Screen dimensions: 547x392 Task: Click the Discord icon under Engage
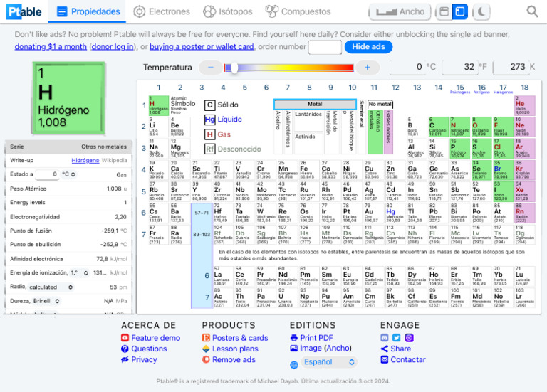pyautogui.click(x=385, y=338)
